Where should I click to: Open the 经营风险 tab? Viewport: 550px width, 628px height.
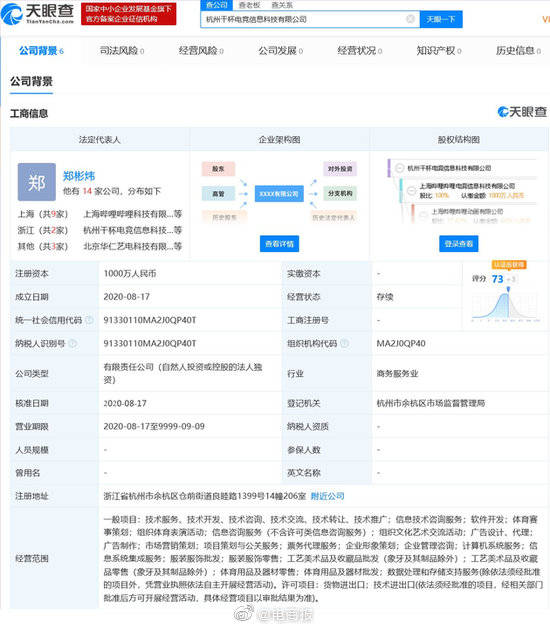click(201, 51)
